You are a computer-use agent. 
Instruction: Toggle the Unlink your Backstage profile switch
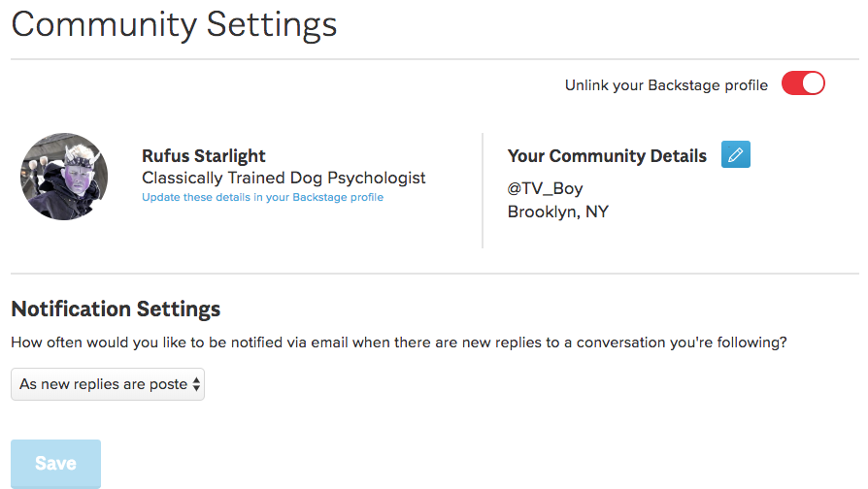(x=803, y=84)
